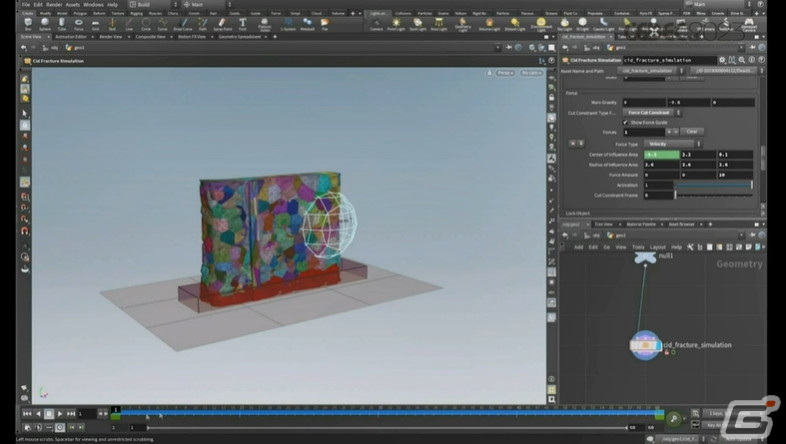The image size is (786, 444).
Task: Open Cut Constraint Type dropdown
Action: coord(652,113)
